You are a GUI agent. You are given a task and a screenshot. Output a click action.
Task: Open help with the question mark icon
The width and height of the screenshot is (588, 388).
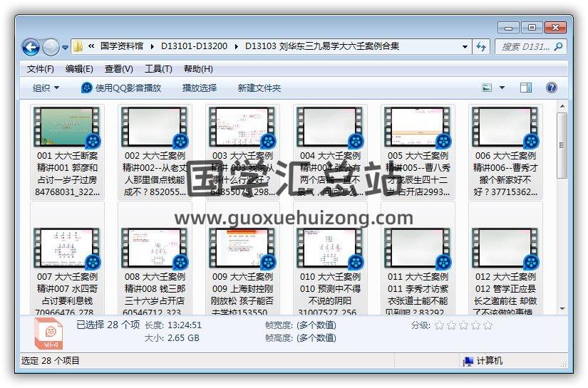click(551, 88)
